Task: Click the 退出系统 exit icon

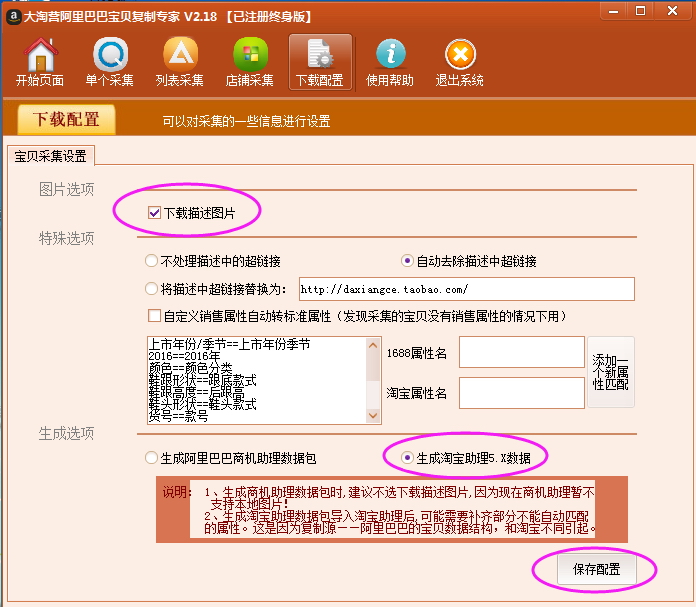Action: coord(460,62)
